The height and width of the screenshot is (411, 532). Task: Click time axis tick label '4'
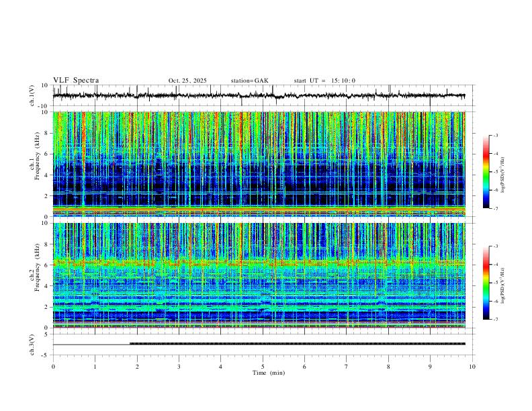click(221, 367)
